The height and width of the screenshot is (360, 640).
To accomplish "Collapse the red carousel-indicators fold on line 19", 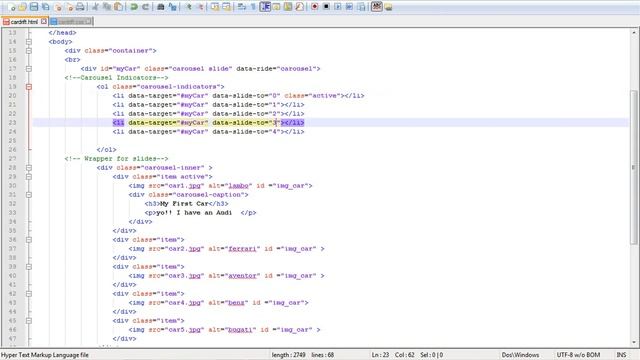I will (x=29, y=87).
